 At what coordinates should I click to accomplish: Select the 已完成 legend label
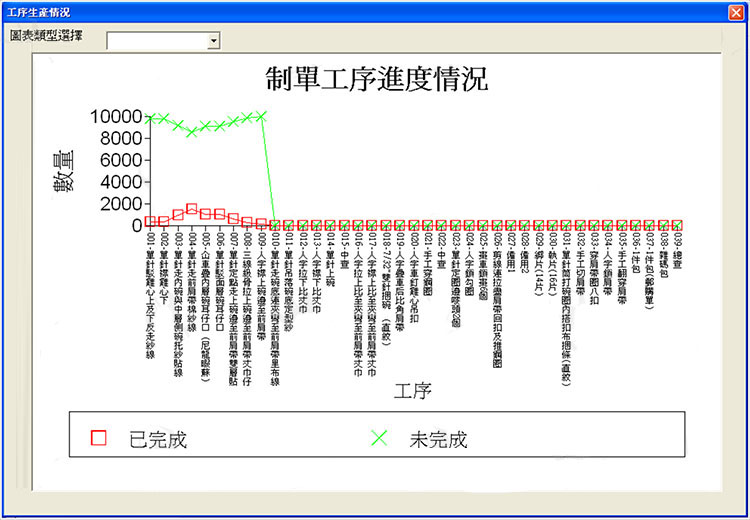[x=158, y=439]
